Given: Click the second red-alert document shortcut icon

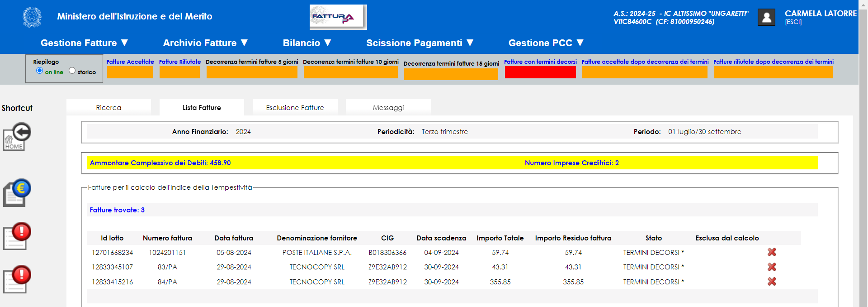Looking at the screenshot, I should [17, 279].
